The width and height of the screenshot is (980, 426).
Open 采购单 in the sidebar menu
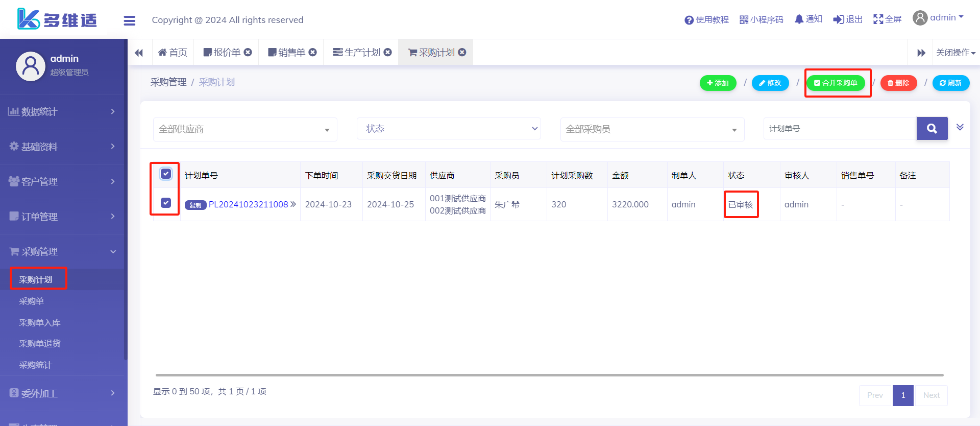tap(32, 301)
